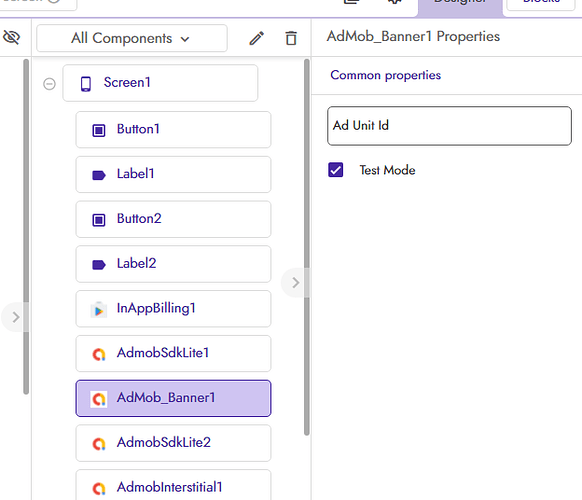582x500 pixels.
Task: Select the InAppBilling1 Play Store icon
Action: coord(99,310)
